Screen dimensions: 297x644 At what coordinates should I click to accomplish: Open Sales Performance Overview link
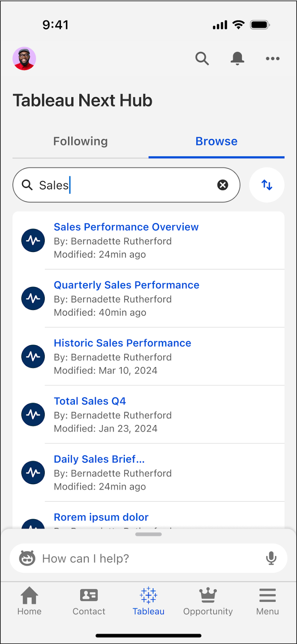point(126,227)
